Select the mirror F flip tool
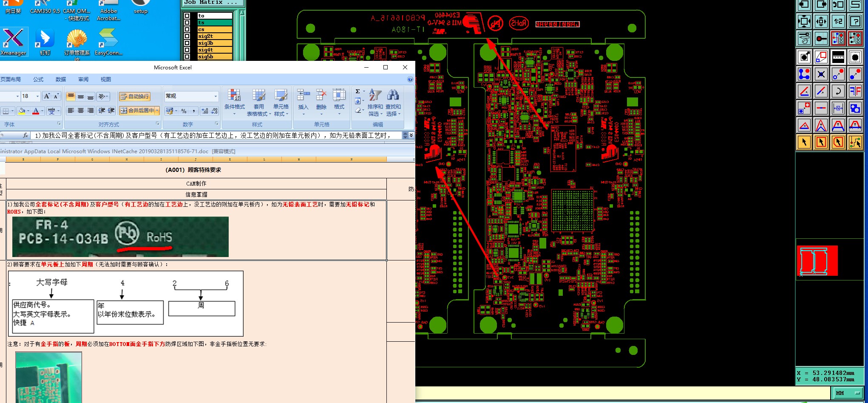The height and width of the screenshot is (403, 868). click(x=855, y=91)
